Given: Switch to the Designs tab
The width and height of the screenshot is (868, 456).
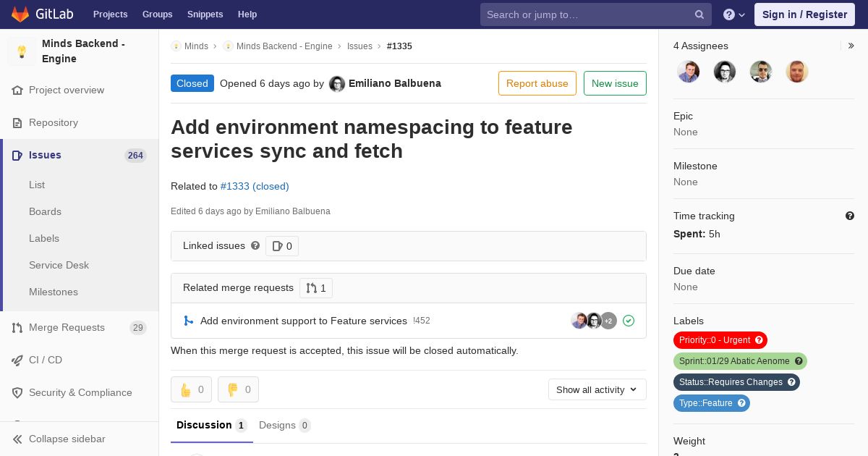Looking at the screenshot, I should (284, 426).
